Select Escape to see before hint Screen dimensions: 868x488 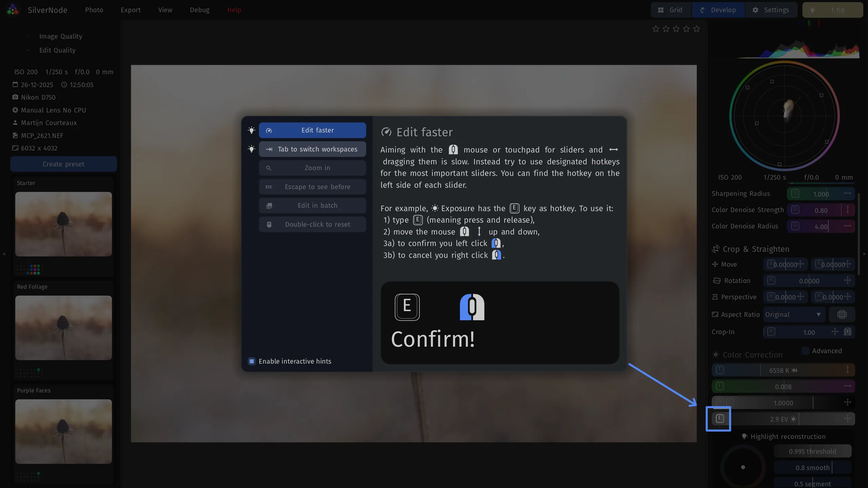click(x=312, y=187)
